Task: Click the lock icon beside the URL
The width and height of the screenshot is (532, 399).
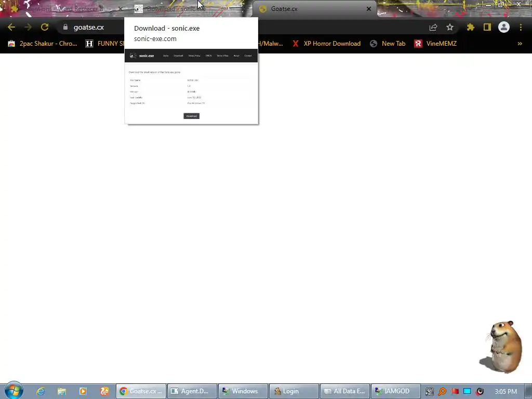Action: point(65,27)
